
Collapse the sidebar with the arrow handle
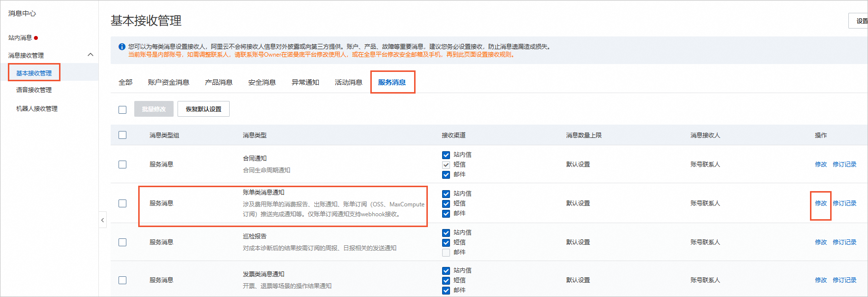pyautogui.click(x=102, y=220)
